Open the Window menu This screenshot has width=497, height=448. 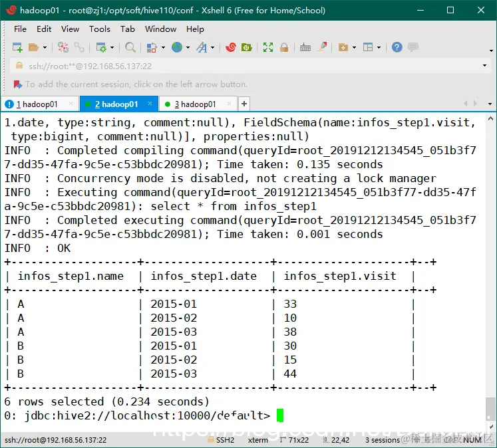point(160,29)
